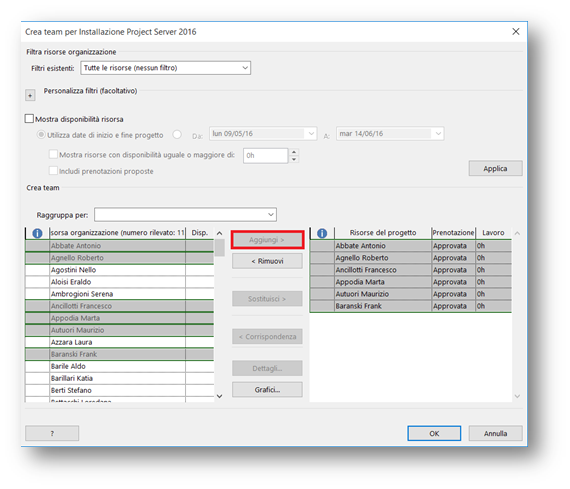Screen dimensions: 570x489
Task: Select Agnello Roberto in project resources
Action: pos(383,258)
